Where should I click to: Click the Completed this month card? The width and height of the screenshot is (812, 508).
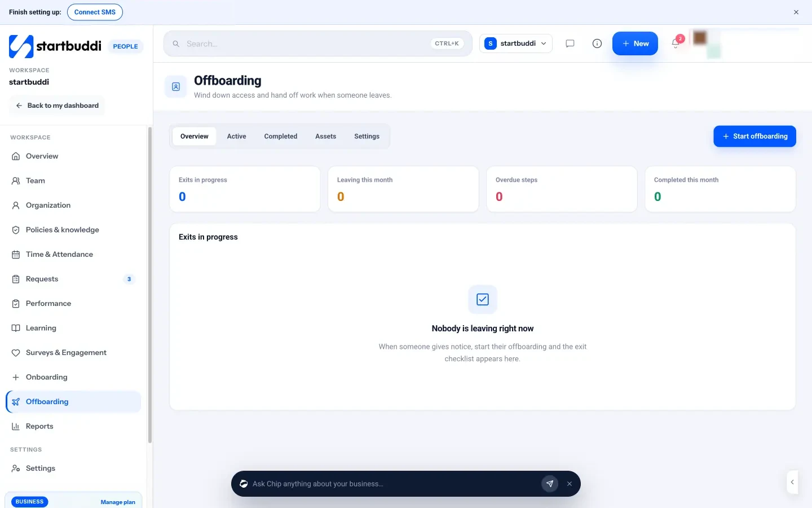[x=720, y=189]
